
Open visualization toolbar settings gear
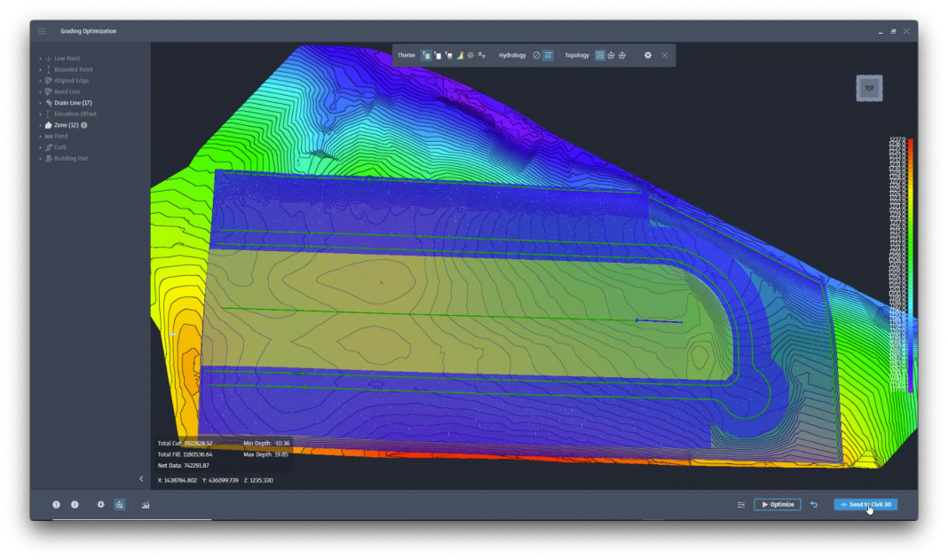tap(648, 55)
